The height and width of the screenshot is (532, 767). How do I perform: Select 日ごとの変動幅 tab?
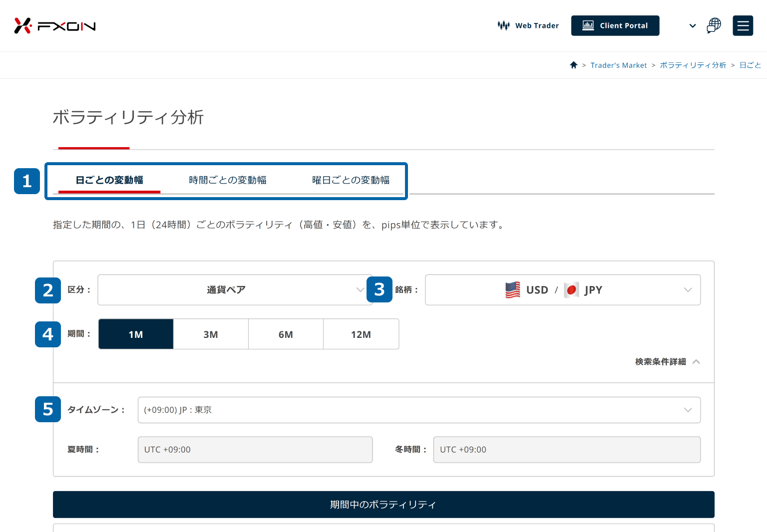point(109,180)
